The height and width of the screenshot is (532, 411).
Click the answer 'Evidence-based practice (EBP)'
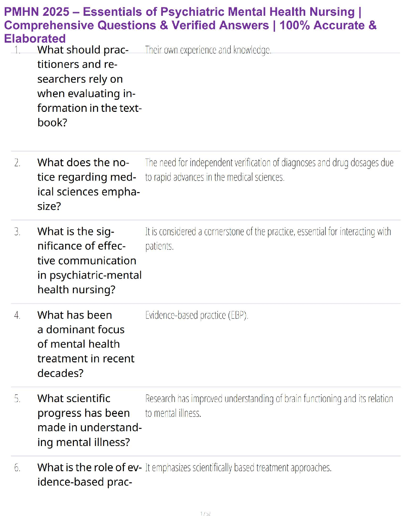coord(196,315)
